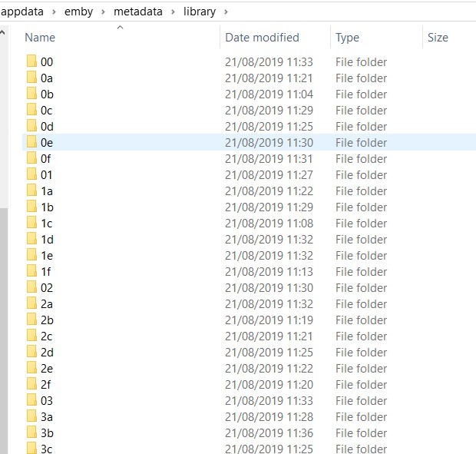The image size is (476, 454).
Task: Select the folder name 0c
Action: pos(46,111)
